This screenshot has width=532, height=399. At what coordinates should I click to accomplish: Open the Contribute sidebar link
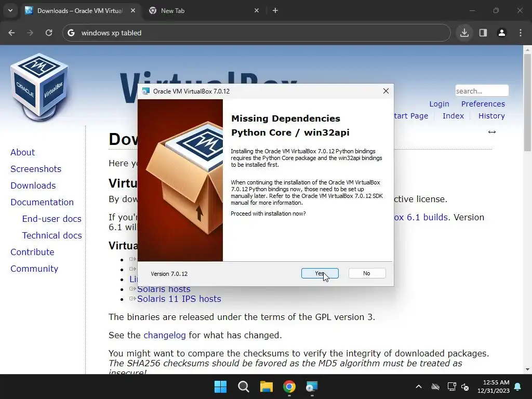[32, 252]
